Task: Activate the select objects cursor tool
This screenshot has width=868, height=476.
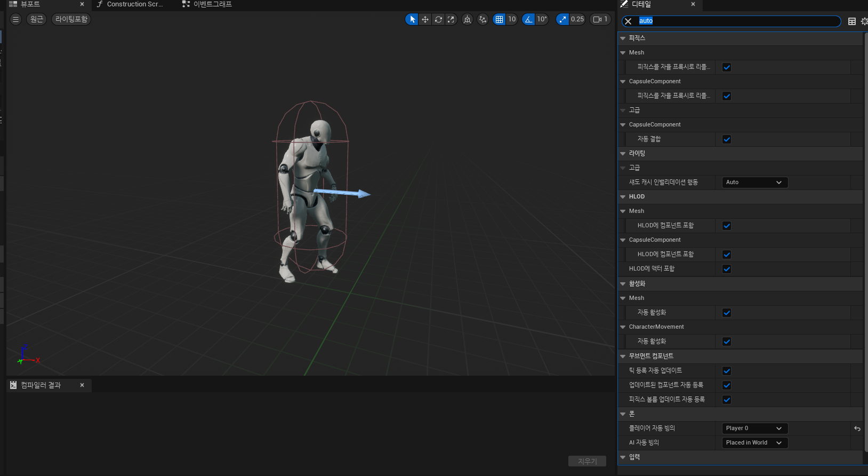Action: [x=412, y=19]
